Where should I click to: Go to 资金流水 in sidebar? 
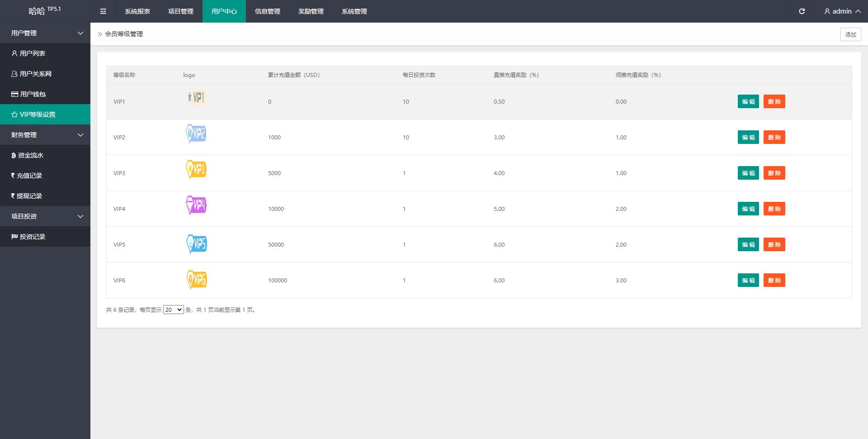click(x=30, y=155)
